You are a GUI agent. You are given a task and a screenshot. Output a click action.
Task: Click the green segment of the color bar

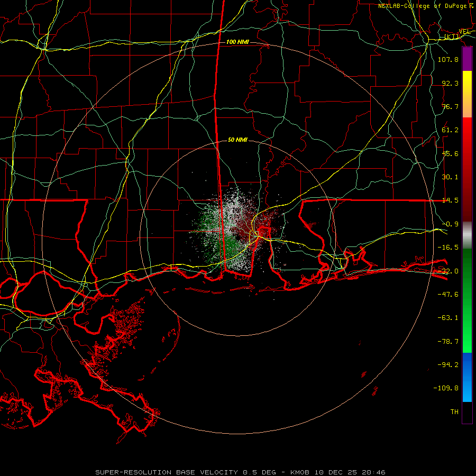click(x=467, y=300)
